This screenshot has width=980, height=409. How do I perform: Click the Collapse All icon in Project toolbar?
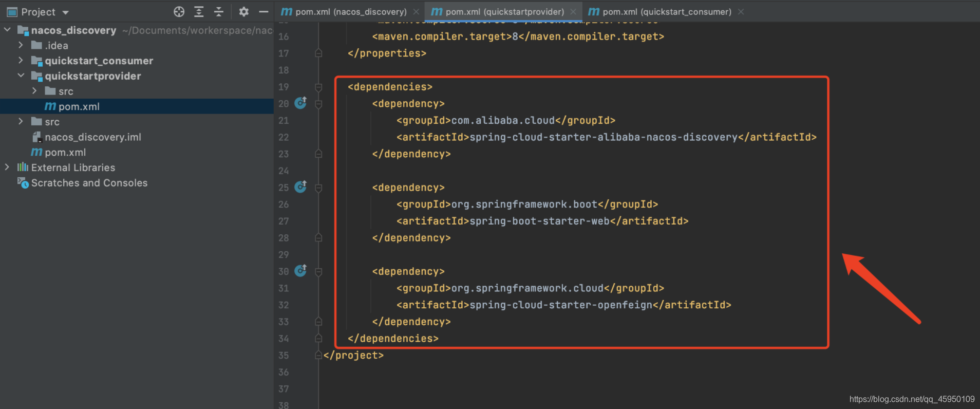219,12
